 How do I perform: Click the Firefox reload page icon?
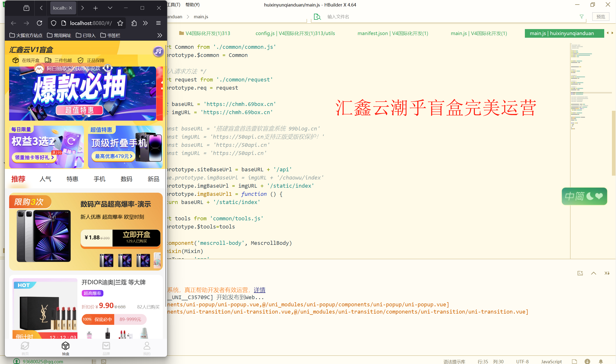coord(39,23)
